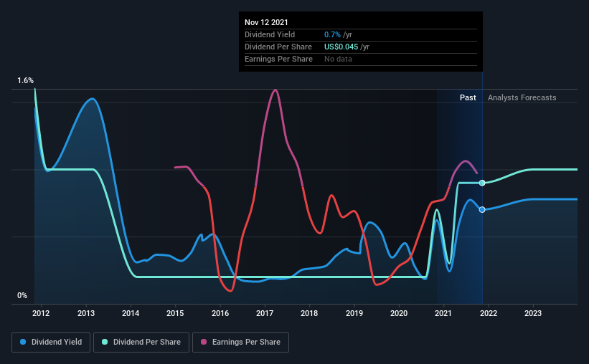This screenshot has width=589, height=364.
Task: Click the 2023 x-axis label
Action: click(532, 313)
